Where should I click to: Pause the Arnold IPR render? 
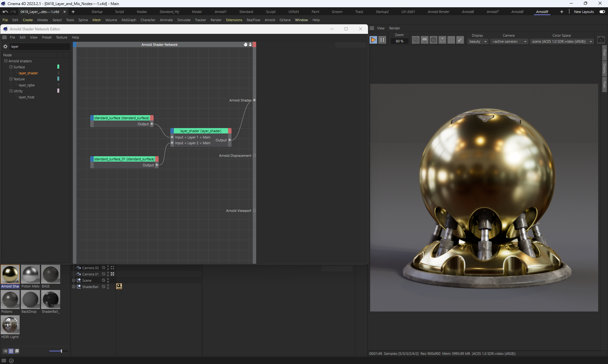(x=382, y=40)
